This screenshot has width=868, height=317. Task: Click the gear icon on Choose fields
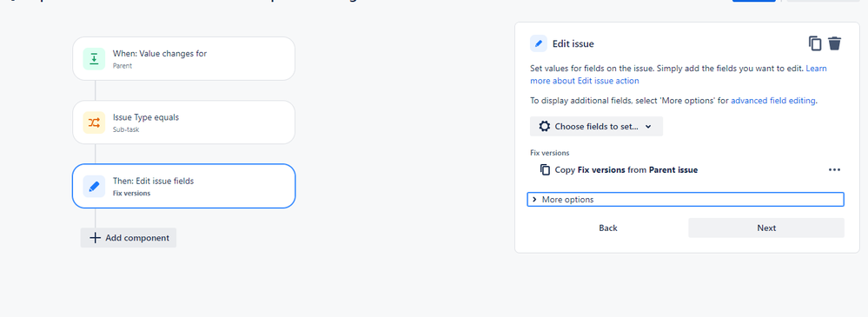click(x=545, y=126)
